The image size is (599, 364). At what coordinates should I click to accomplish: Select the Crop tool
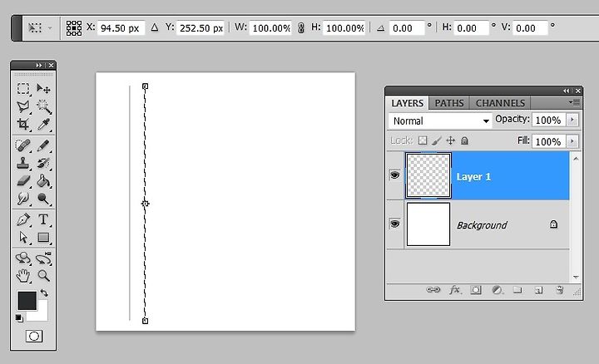coord(23,125)
